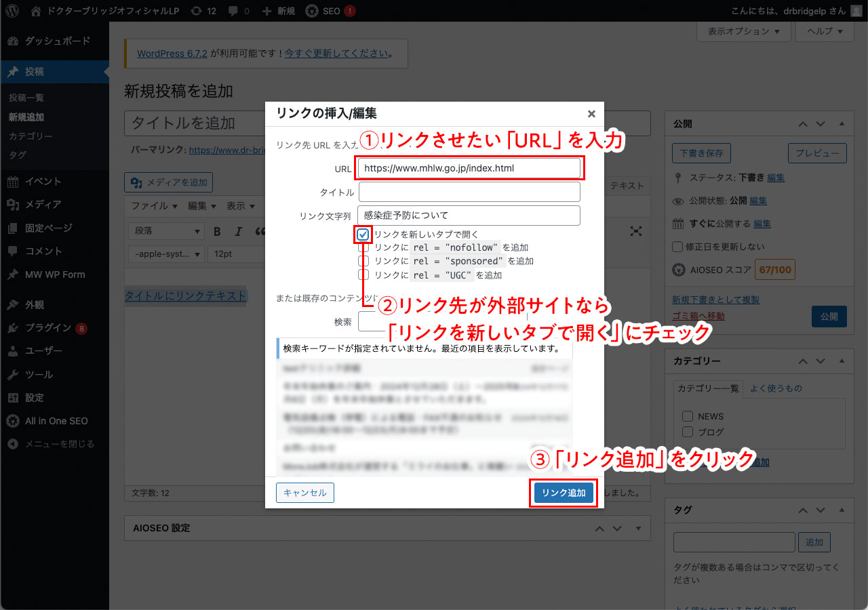The image size is (868, 610).
Task: Toggle 修正日を更新しない checkbox
Action: tap(677, 247)
